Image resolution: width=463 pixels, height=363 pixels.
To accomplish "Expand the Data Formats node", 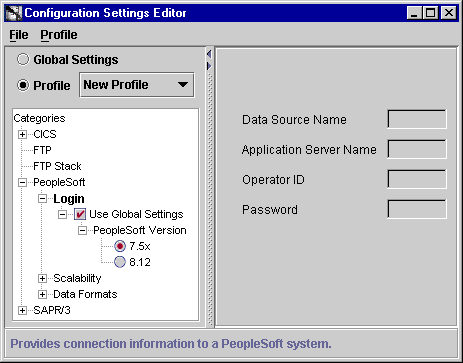I will 42,294.
